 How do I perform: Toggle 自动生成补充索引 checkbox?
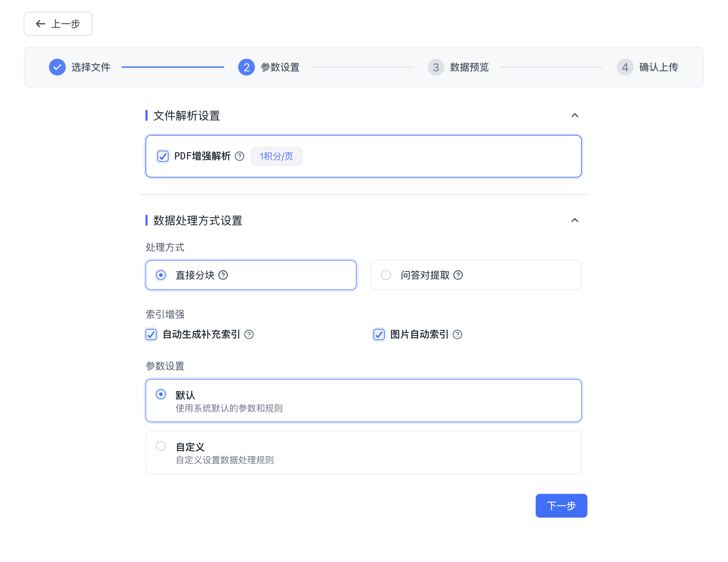tap(151, 335)
